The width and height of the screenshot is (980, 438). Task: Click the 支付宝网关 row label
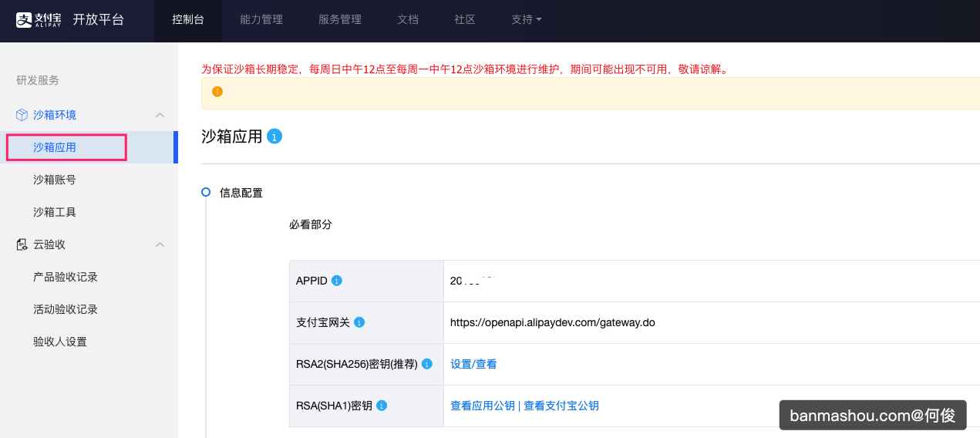pyautogui.click(x=323, y=322)
